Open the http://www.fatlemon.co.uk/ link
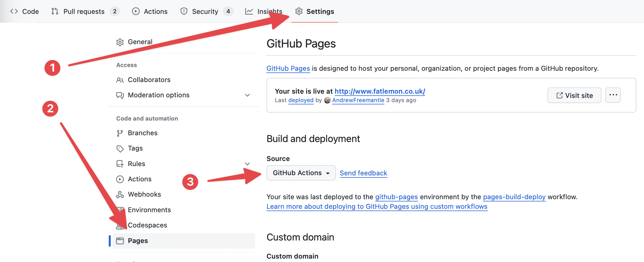 [x=380, y=91]
